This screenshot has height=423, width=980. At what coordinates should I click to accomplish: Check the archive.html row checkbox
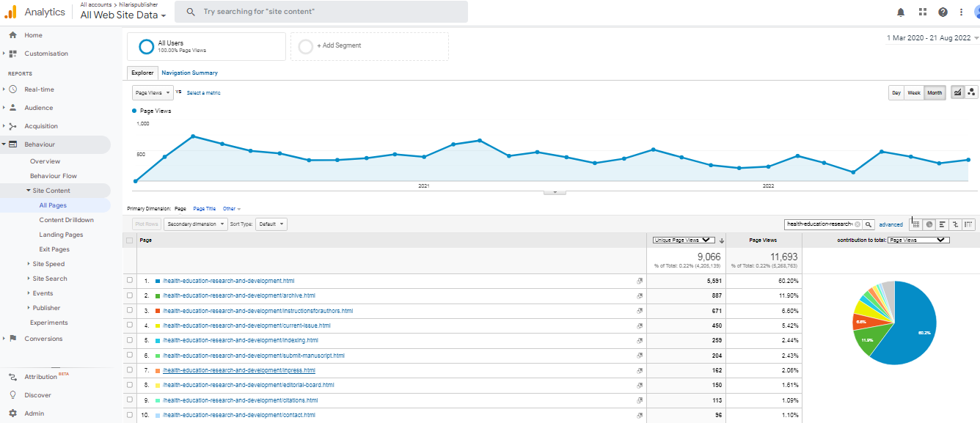[x=130, y=295]
